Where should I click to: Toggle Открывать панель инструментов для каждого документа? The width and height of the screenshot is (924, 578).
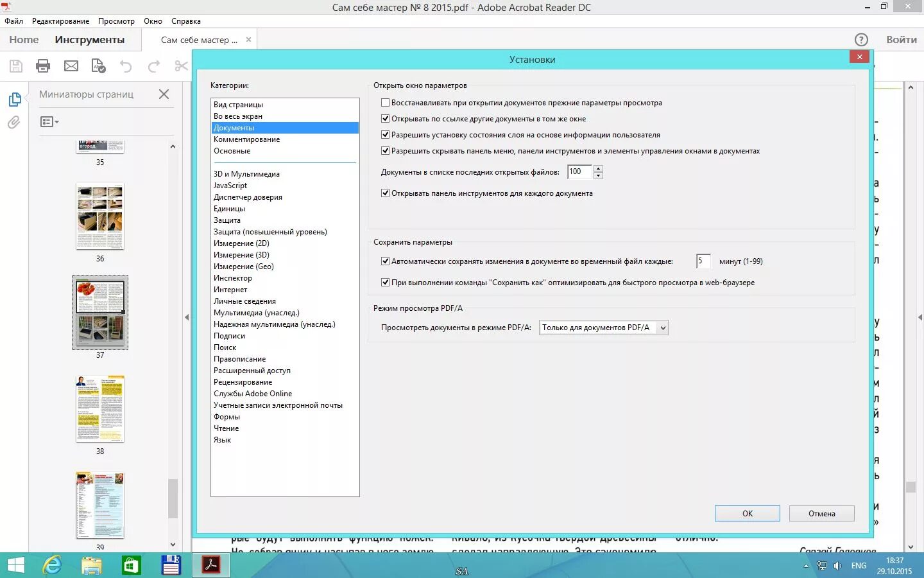[386, 193]
